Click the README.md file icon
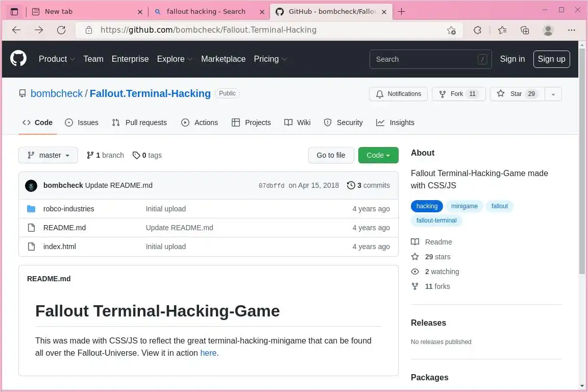This screenshot has width=588, height=392. [32, 228]
